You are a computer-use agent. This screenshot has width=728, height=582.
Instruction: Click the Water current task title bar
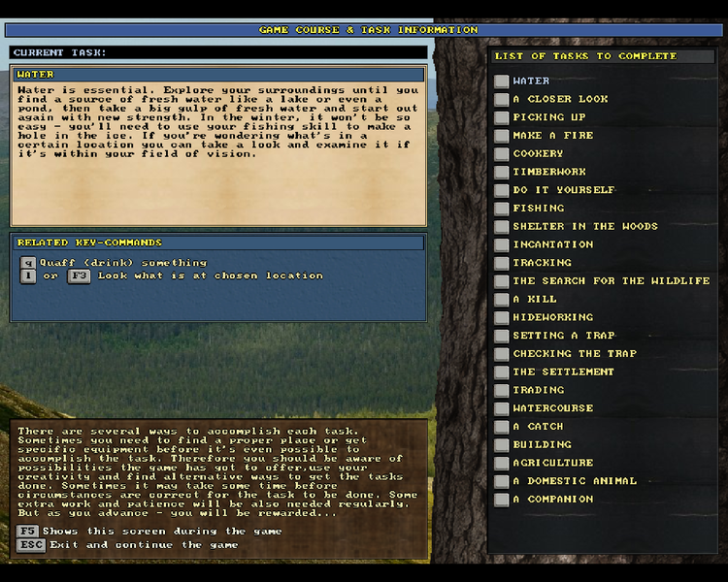[218, 74]
